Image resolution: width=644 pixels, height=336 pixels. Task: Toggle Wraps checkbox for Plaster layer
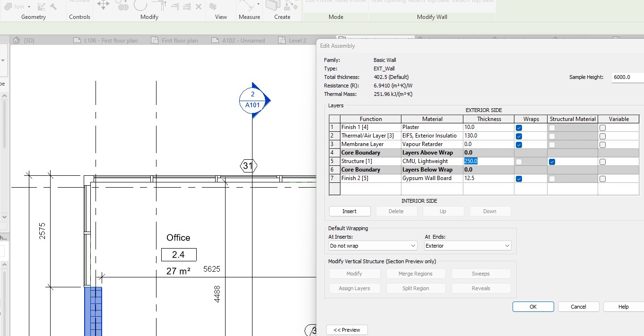519,128
